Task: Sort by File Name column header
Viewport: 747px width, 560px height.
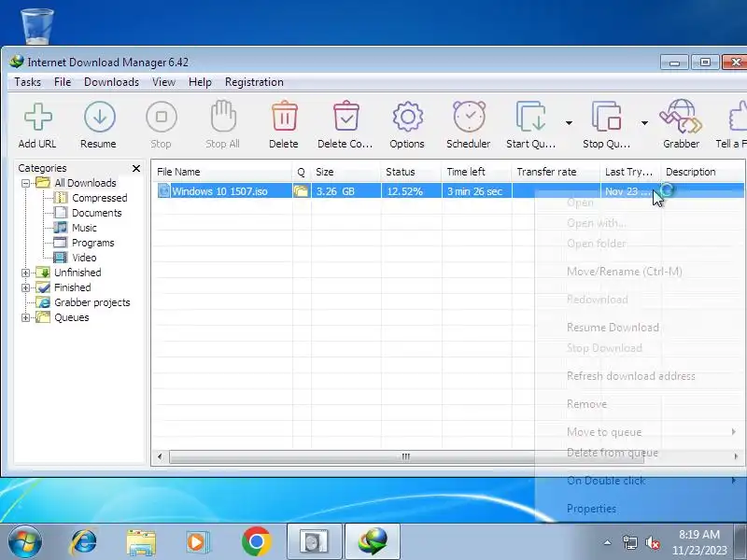Action: tap(222, 172)
